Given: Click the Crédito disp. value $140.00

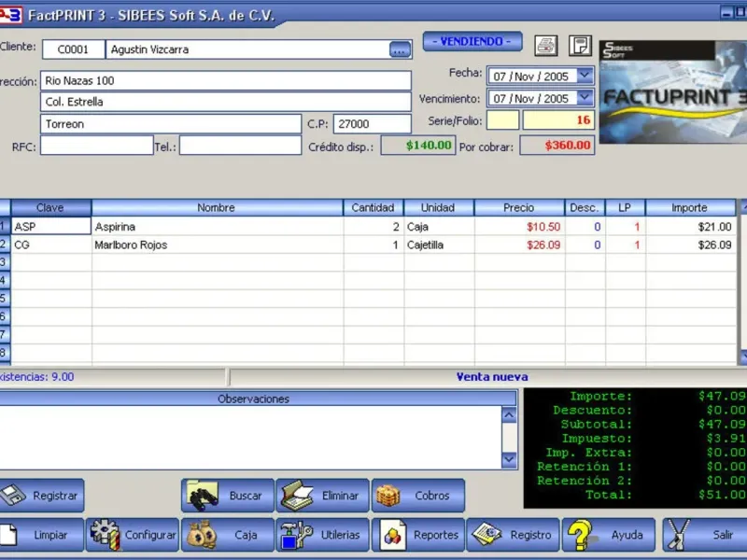Looking at the screenshot, I should coord(418,146).
